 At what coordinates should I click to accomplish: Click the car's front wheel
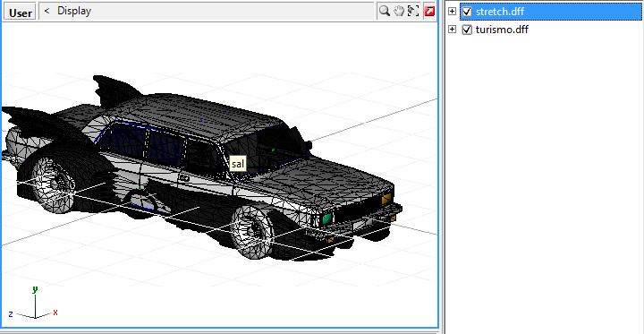[x=251, y=230]
